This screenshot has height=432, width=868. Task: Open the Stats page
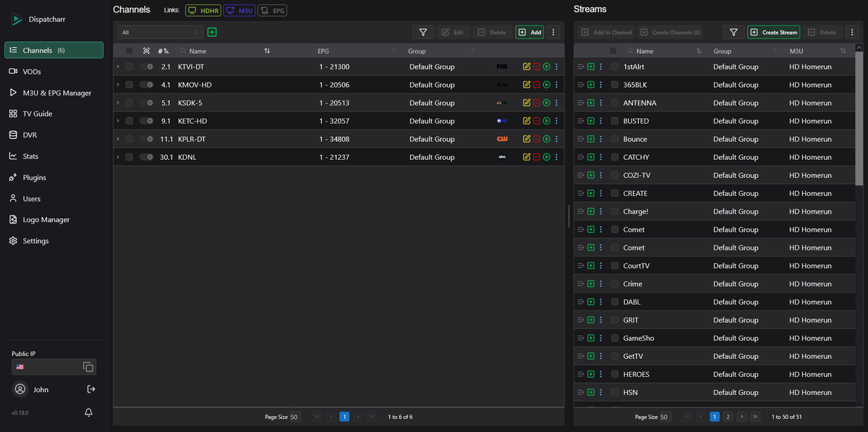[x=54, y=156]
